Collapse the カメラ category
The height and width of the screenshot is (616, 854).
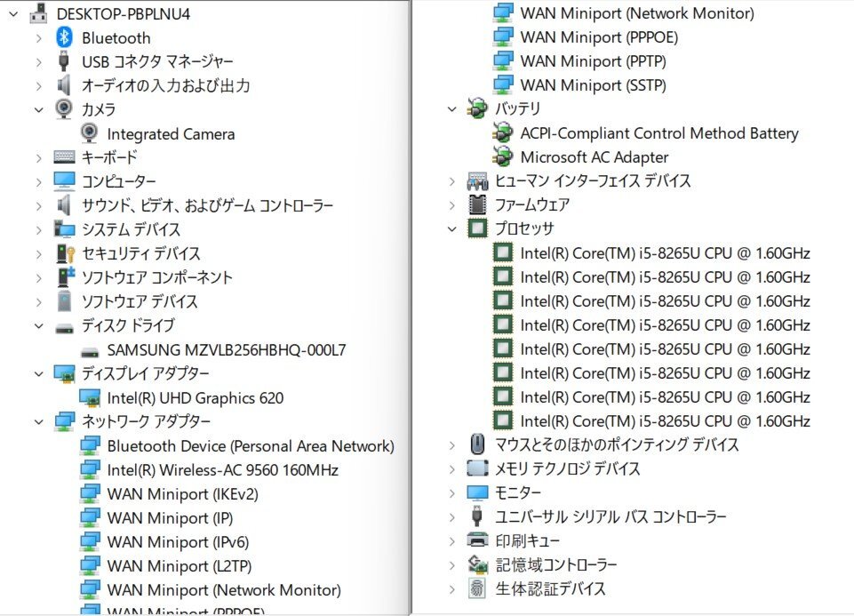click(x=37, y=109)
